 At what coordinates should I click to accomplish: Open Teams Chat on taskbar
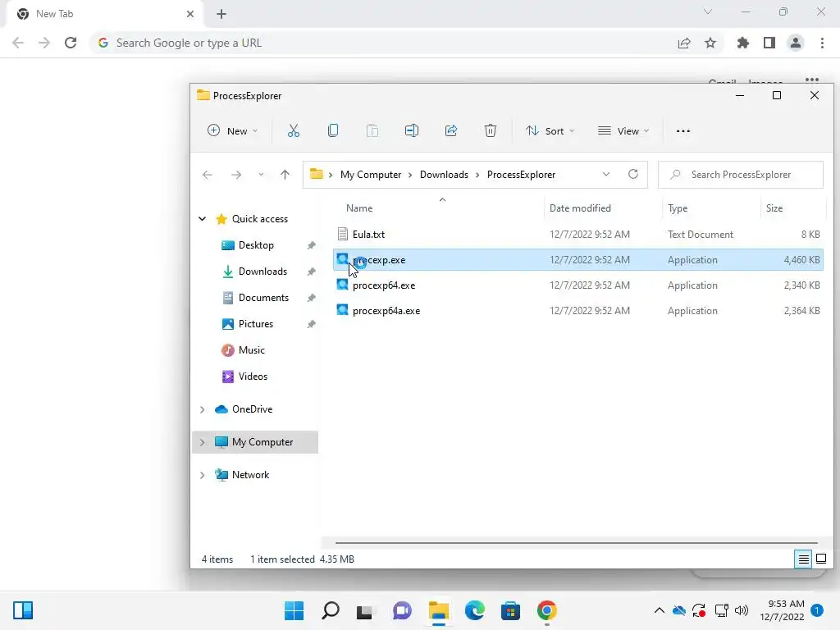tap(402, 610)
